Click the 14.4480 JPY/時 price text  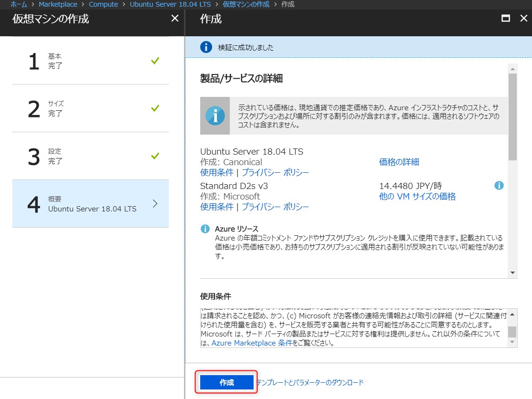[410, 186]
